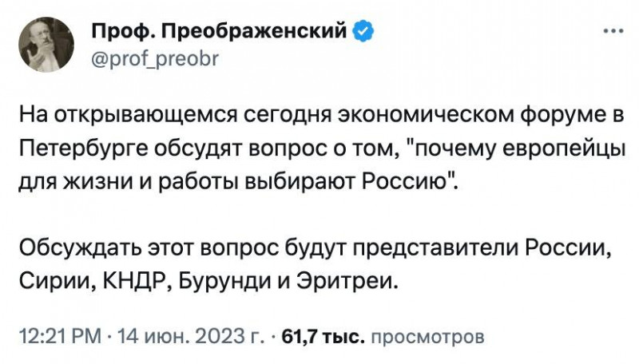Image resolution: width=639 pixels, height=364 pixels.
Task: Click the @prof_preobr handle
Action: click(155, 58)
